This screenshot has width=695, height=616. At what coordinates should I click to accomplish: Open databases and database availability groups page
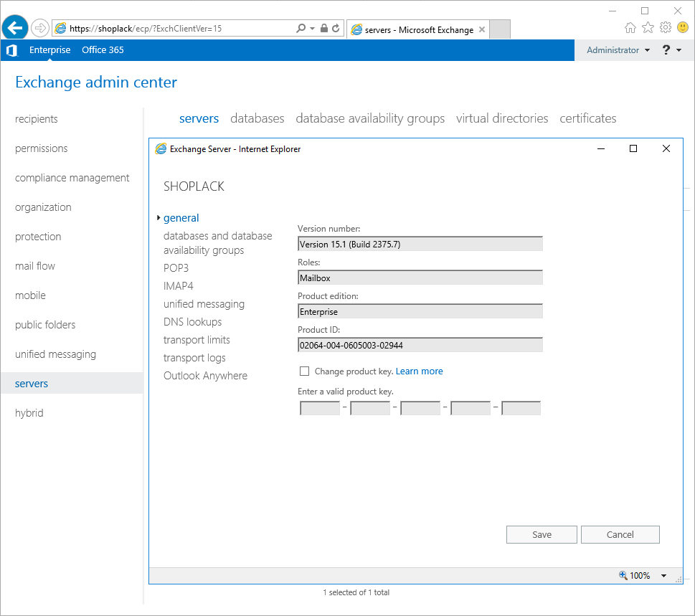point(217,243)
